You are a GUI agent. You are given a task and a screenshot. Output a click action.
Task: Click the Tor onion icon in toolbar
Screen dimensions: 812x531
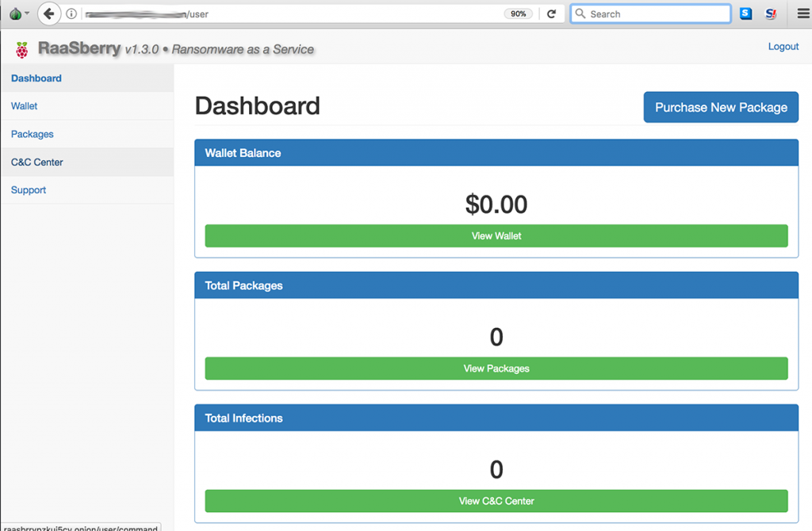(14, 13)
